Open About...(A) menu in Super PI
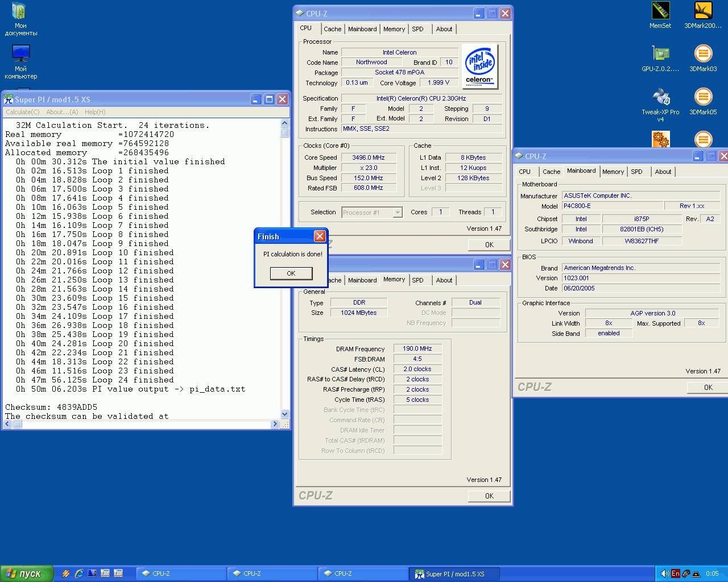This screenshot has height=582, width=728. [62, 112]
